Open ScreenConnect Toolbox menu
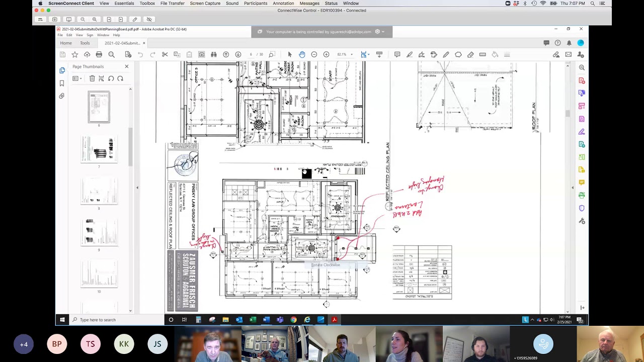 pyautogui.click(x=147, y=3)
